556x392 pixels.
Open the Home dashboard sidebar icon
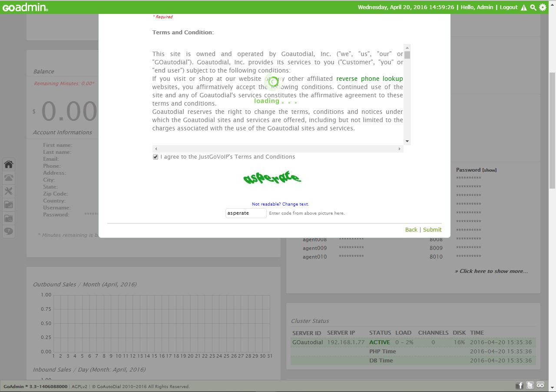tap(9, 164)
